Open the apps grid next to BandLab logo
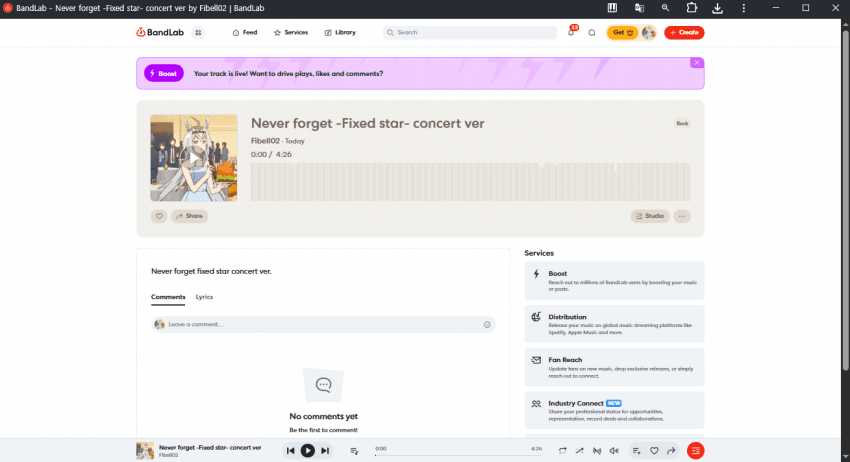 point(198,33)
